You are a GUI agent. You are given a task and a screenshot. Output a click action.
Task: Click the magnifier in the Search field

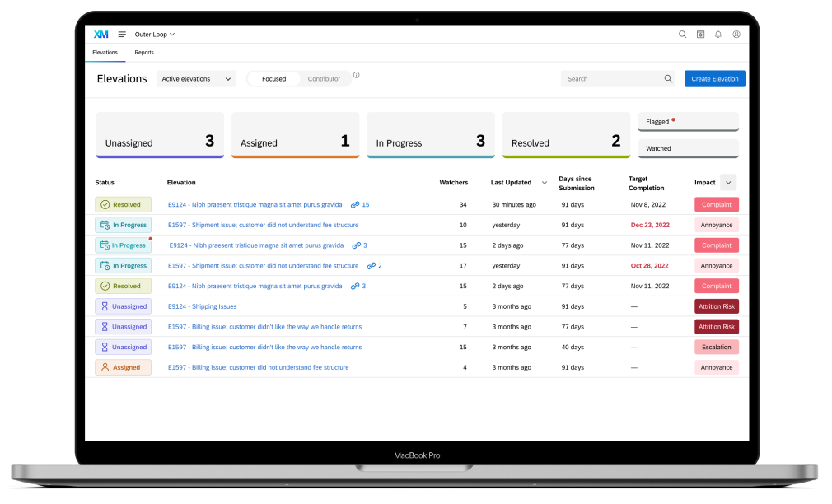coord(668,79)
